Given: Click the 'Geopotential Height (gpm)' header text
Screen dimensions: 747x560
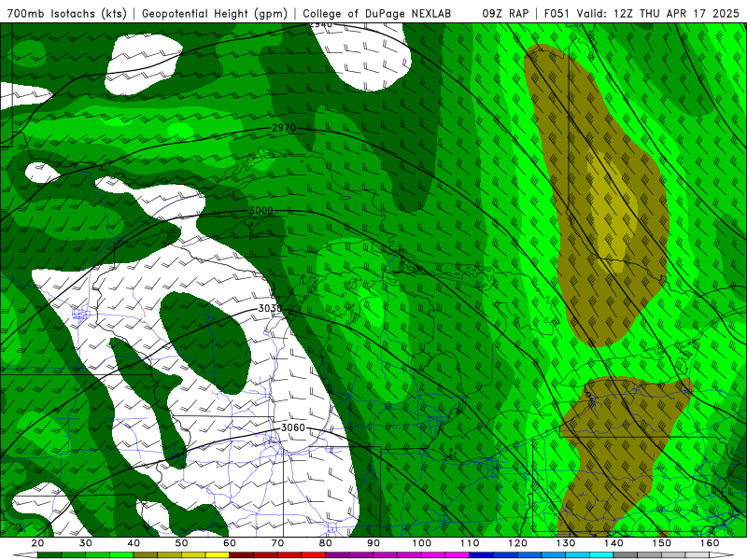Looking at the screenshot, I should pyautogui.click(x=215, y=13).
